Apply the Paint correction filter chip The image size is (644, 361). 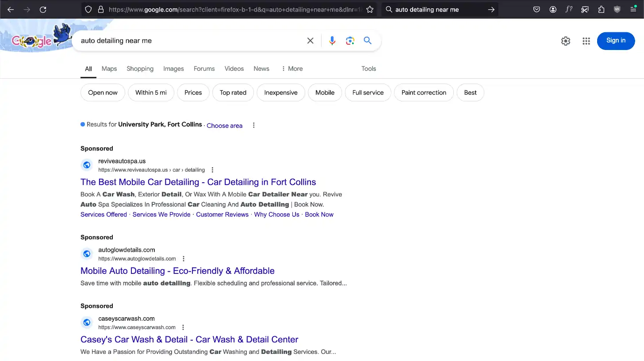[424, 92]
